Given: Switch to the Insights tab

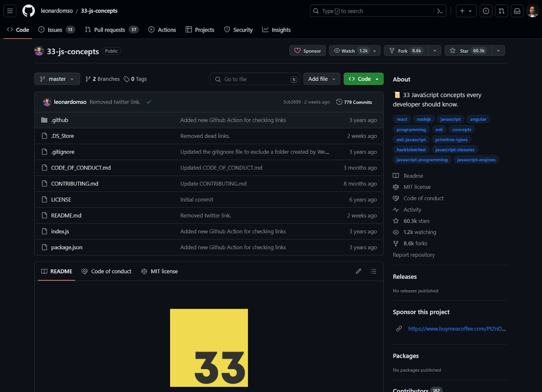Looking at the screenshot, I should click(x=276, y=29).
